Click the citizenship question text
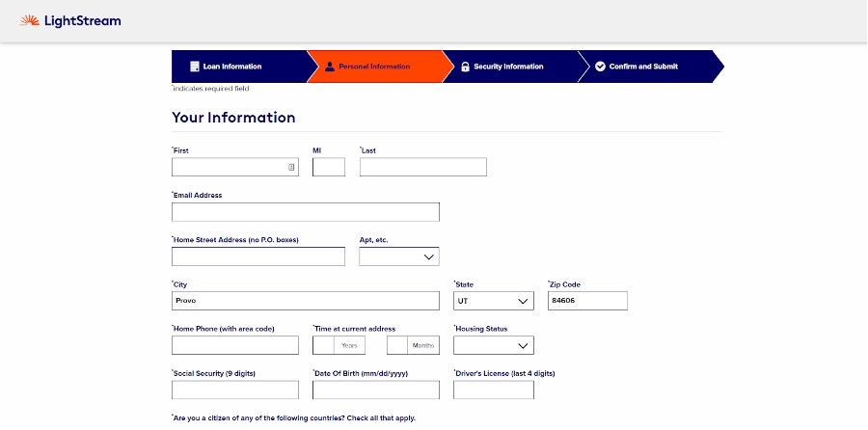868x430 pixels. [293, 417]
